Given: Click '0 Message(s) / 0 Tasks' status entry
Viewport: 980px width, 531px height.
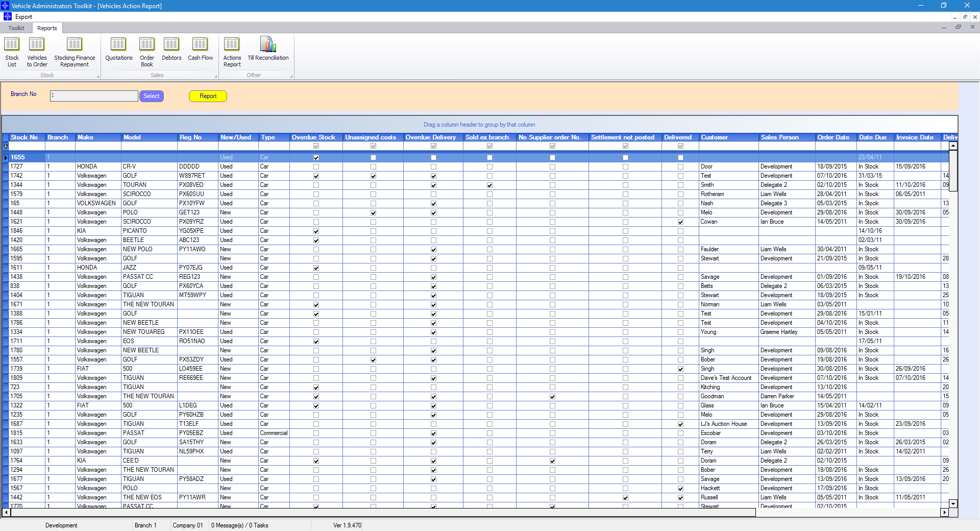Looking at the screenshot, I should 240,525.
